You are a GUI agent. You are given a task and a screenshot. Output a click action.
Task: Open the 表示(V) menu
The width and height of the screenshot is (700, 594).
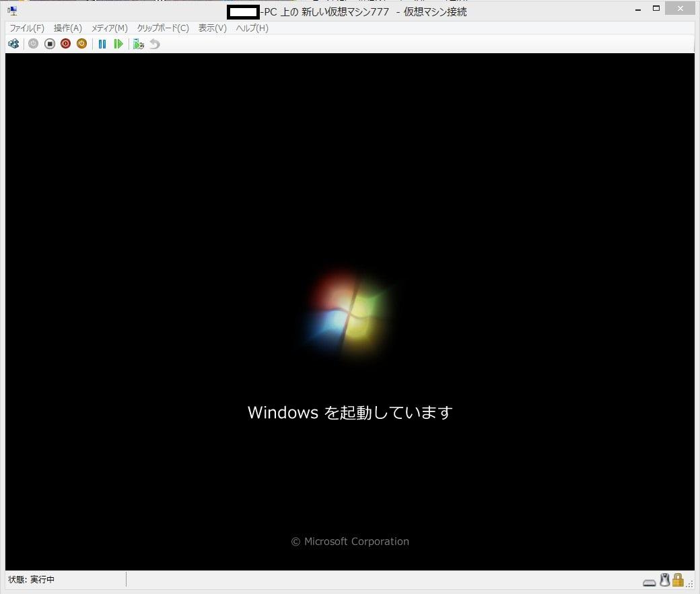coord(213,28)
